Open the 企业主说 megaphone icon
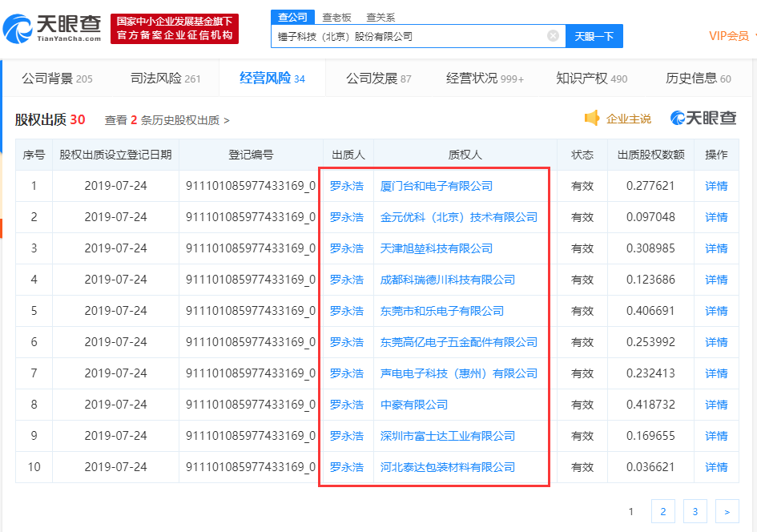757x532 pixels. point(592,118)
